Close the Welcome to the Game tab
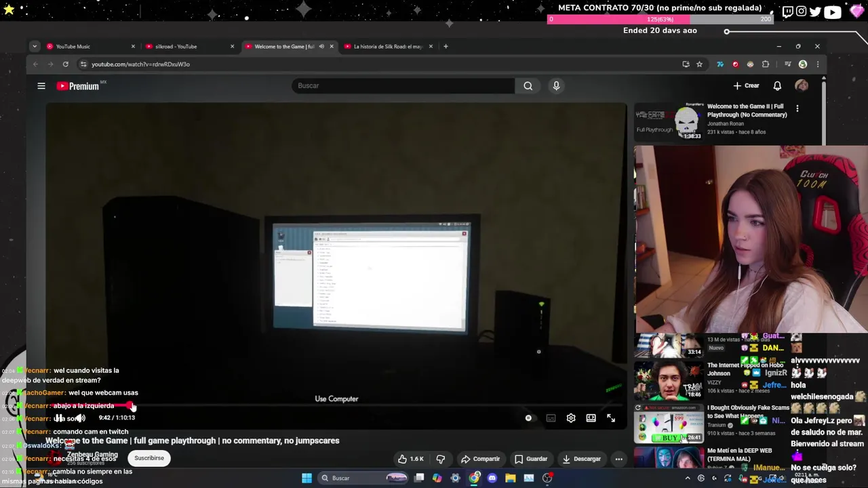The width and height of the screenshot is (868, 488). click(x=332, y=47)
